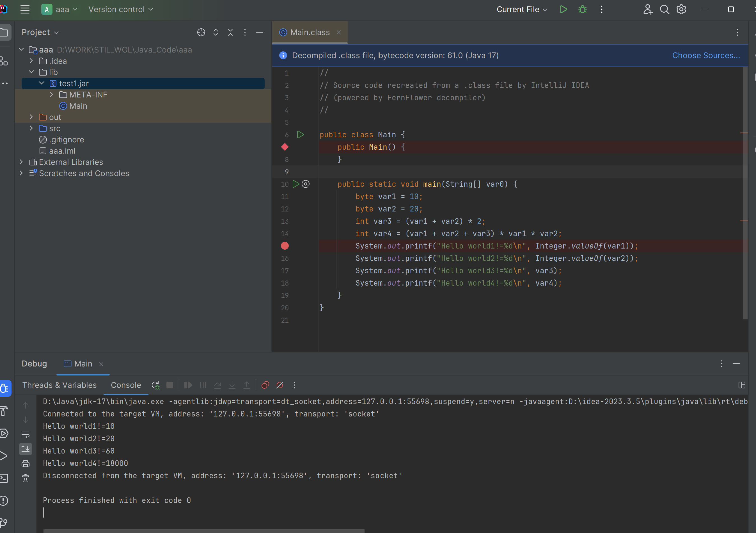The width and height of the screenshot is (756, 533).
Task: Switch to Threads & Variables tab
Action: 59,385
